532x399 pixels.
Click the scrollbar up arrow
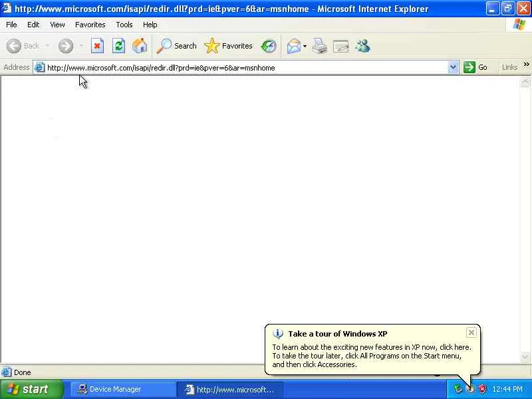tap(525, 82)
